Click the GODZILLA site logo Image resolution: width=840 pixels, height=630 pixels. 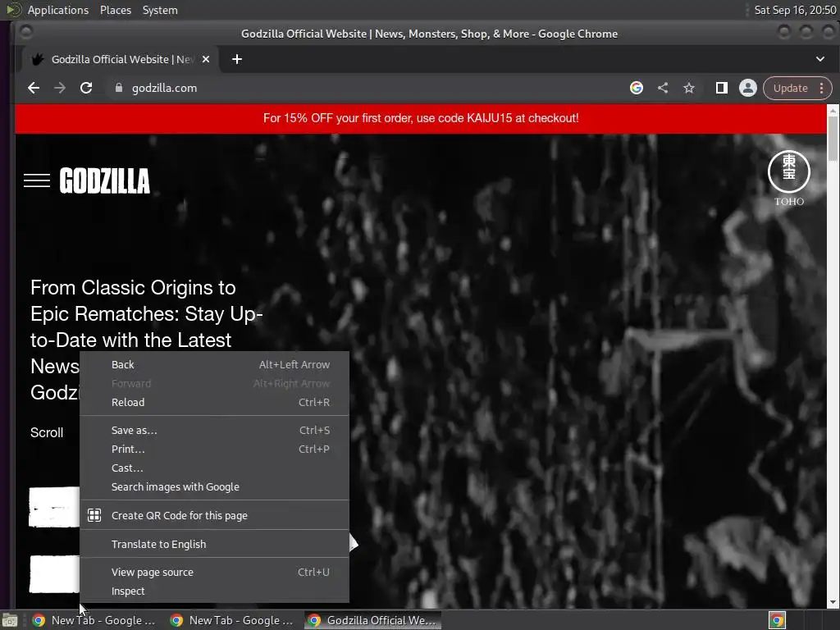(104, 180)
